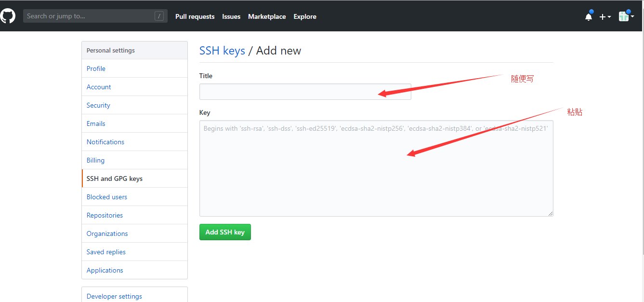This screenshot has height=302, width=644.
Task: Open Issues in top navigation
Action: pos(231,16)
